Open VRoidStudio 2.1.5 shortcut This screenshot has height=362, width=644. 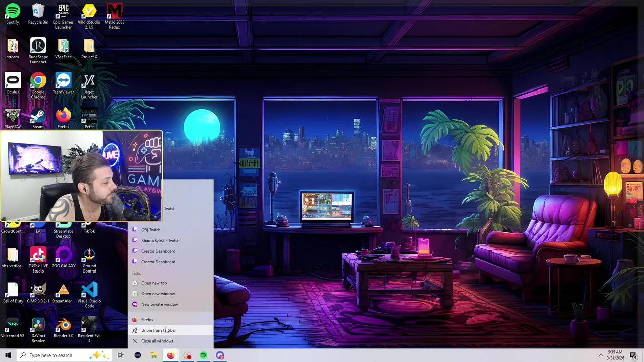[89, 16]
